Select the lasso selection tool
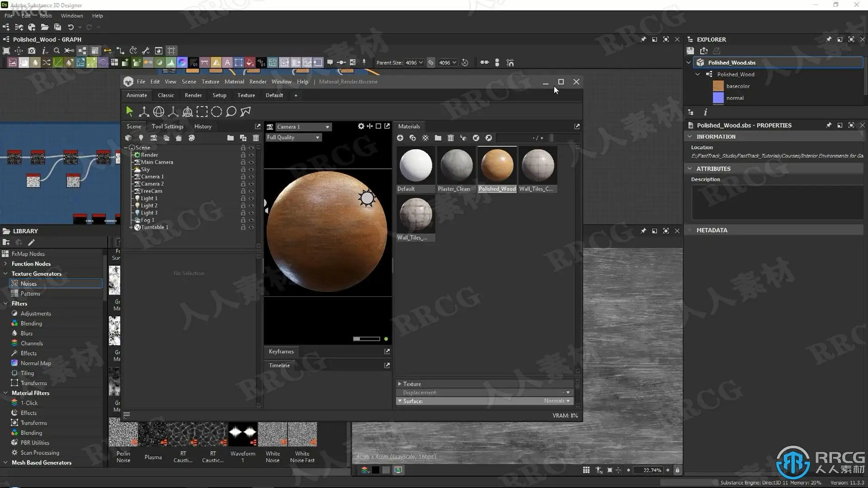 tap(231, 111)
